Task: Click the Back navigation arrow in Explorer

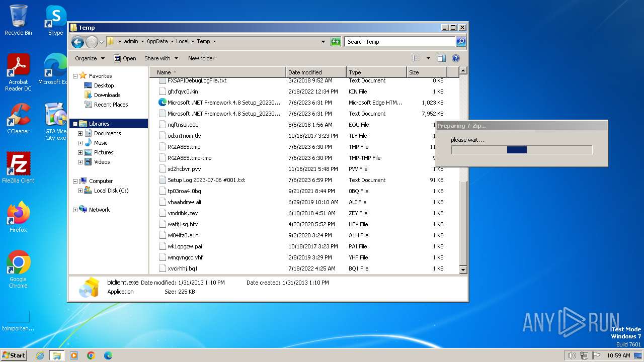Action: pos(77,42)
